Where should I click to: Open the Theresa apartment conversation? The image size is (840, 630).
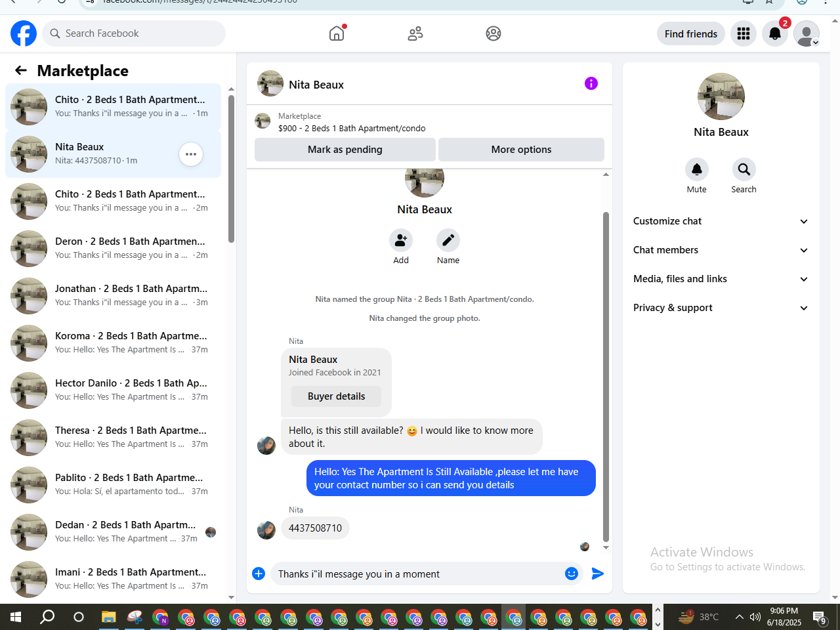pyautogui.click(x=114, y=438)
